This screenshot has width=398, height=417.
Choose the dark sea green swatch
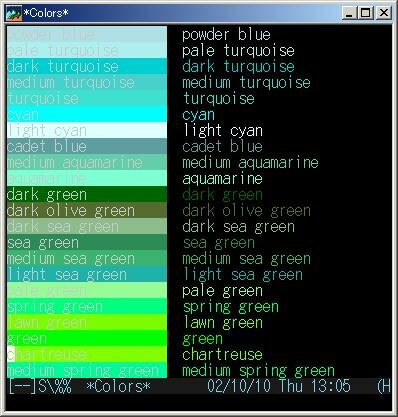tap(87, 226)
